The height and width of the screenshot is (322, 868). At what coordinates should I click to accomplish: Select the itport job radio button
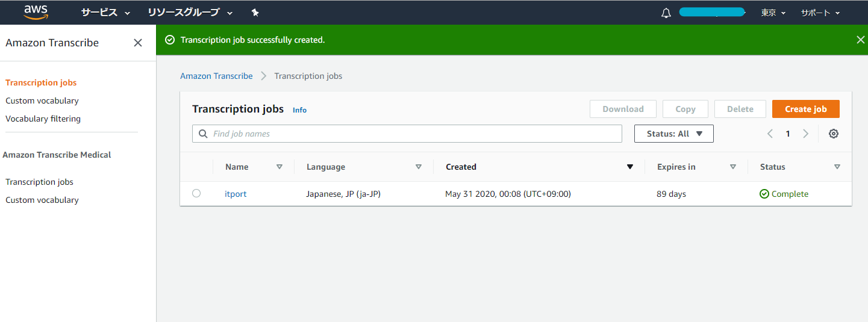(x=196, y=193)
